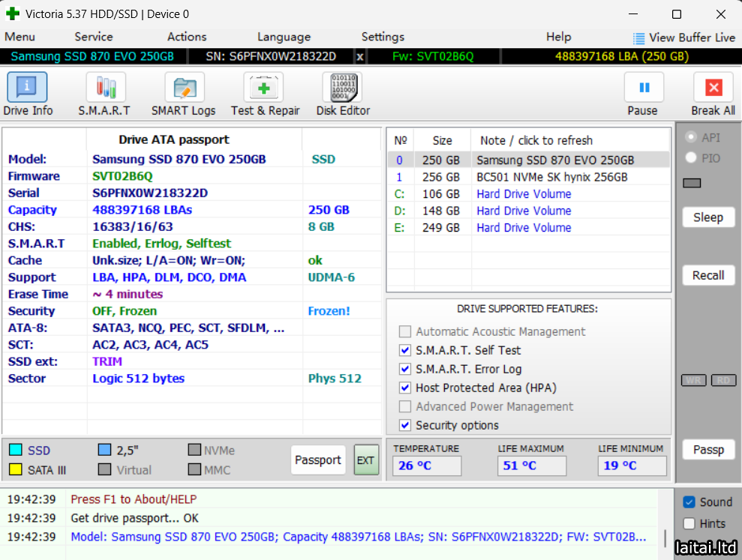Toggle Host Protected Area (HPA) checkbox
Image resolution: width=742 pixels, height=560 pixels.
[405, 388]
